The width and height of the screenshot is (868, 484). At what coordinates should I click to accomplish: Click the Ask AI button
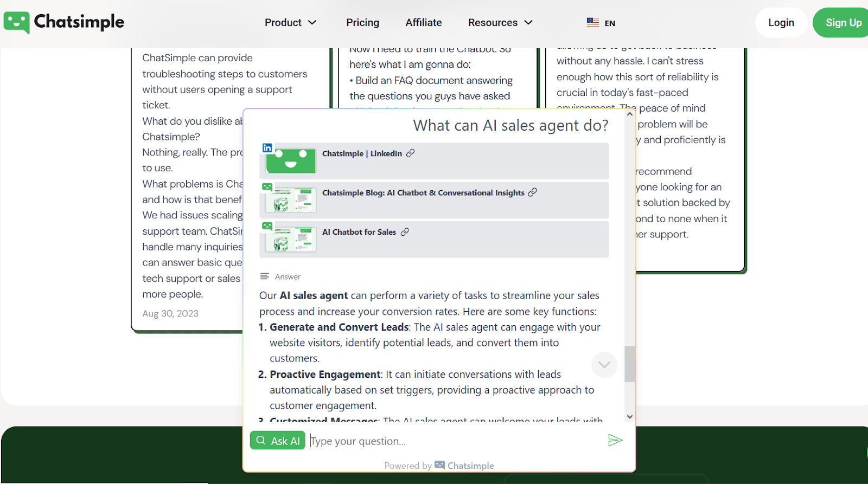[x=278, y=441]
